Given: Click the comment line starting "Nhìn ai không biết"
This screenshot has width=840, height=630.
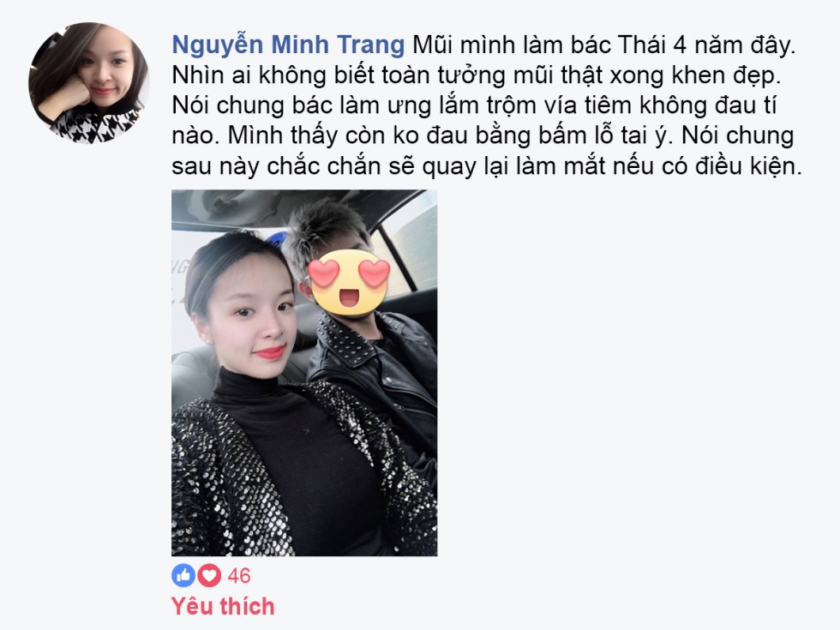Looking at the screenshot, I should click(477, 75).
